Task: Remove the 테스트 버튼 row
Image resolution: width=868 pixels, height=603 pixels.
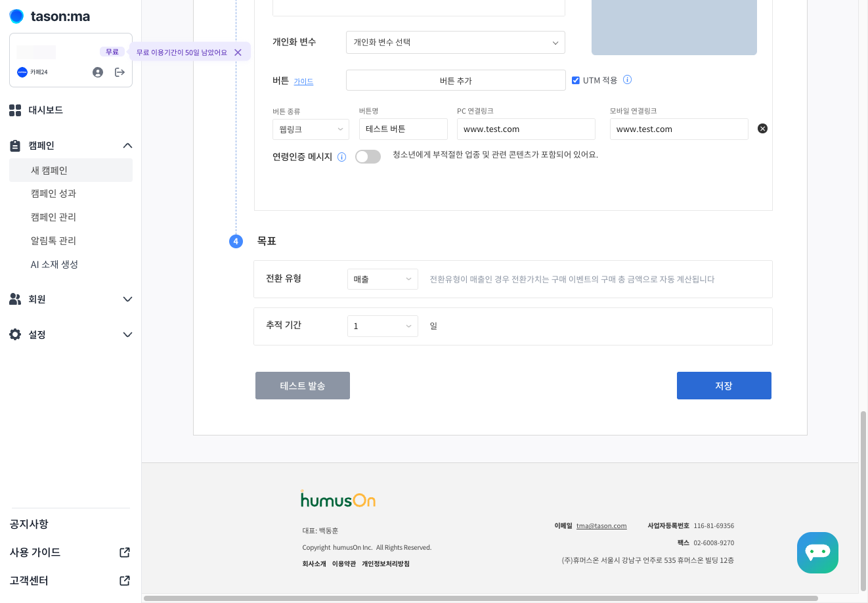Action: 762,129
